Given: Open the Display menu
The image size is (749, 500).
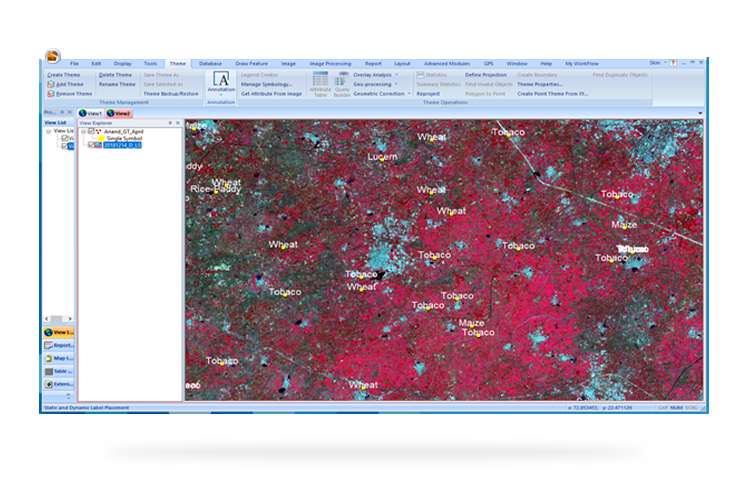Looking at the screenshot, I should tap(122, 64).
